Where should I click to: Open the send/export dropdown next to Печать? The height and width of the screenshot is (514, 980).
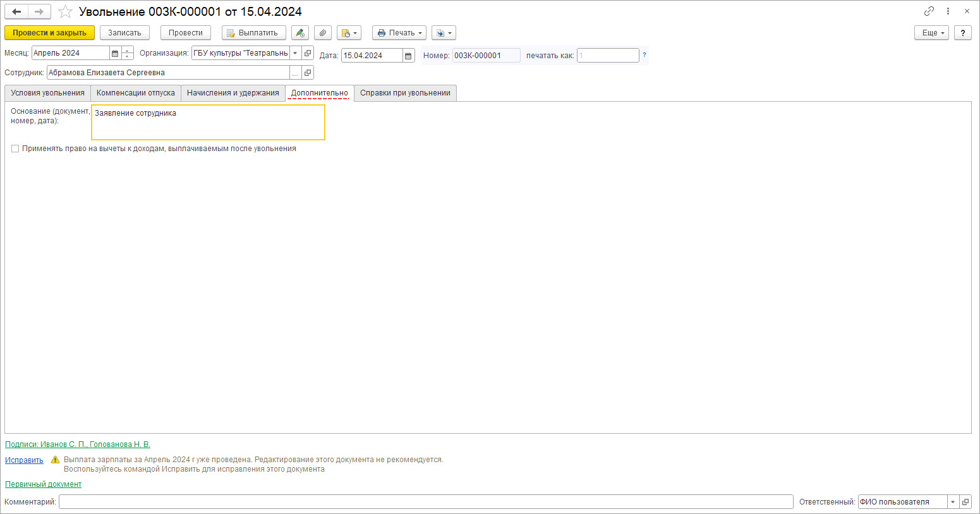pyautogui.click(x=444, y=33)
